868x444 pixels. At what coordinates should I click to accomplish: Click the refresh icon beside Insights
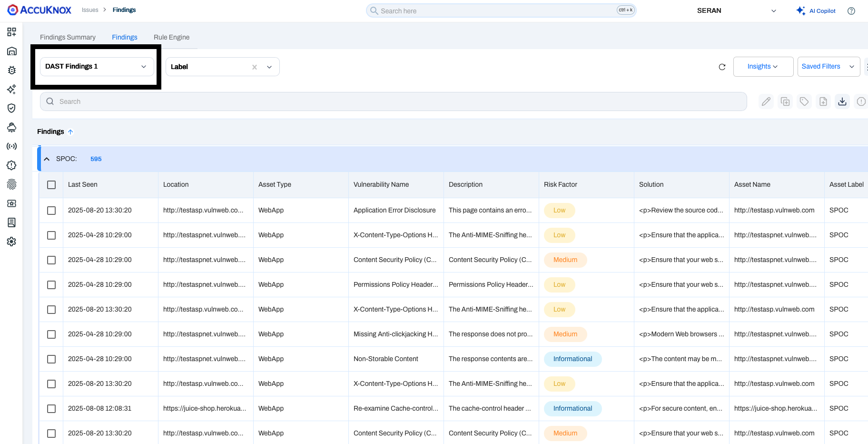pos(722,67)
